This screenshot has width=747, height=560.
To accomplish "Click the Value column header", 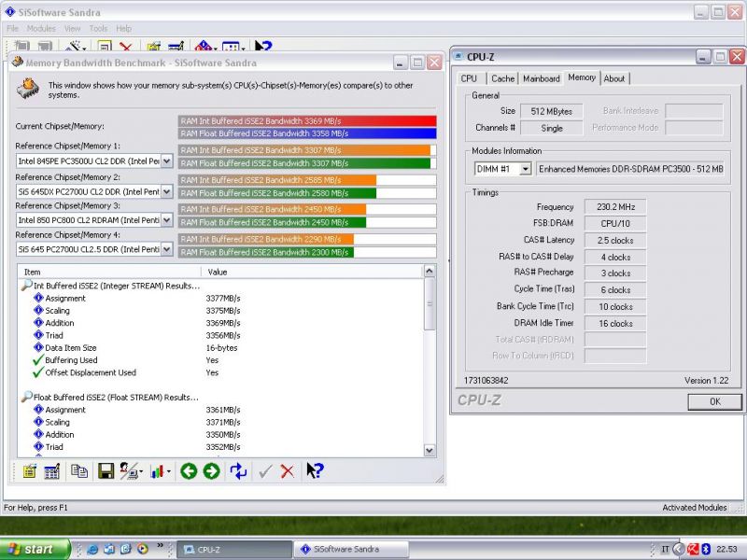I will 312,272.
